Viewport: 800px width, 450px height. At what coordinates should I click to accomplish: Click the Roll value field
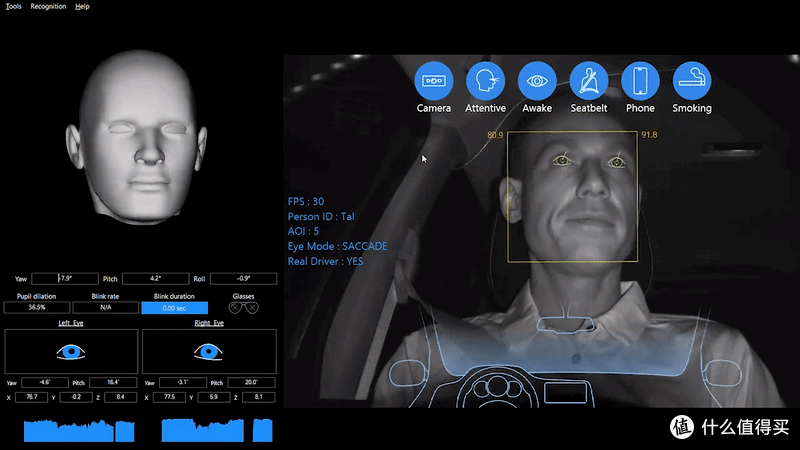coord(243,279)
